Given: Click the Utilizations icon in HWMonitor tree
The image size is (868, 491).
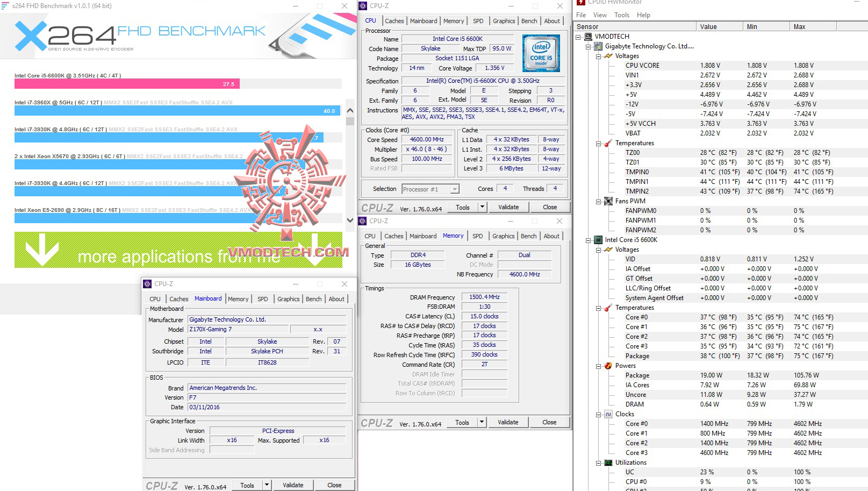Looking at the screenshot, I should (x=608, y=462).
